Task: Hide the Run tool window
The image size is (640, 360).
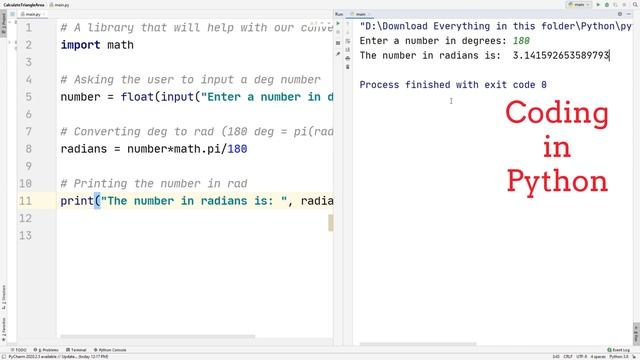Action: point(629,14)
